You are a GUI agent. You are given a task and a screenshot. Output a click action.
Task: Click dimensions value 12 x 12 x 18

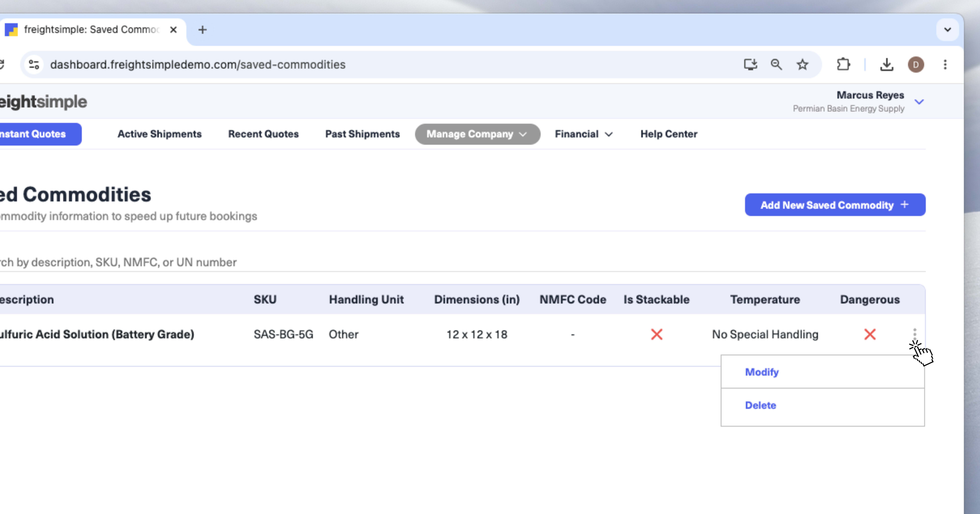[x=477, y=334]
